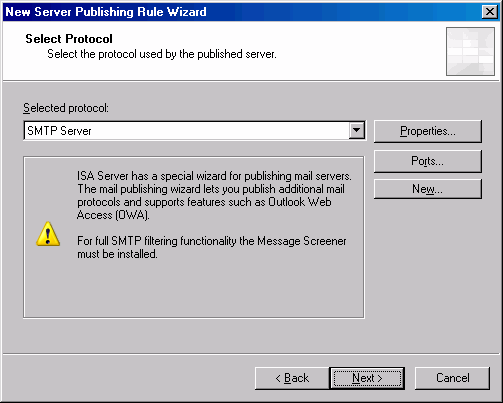Click the Message Screener filtering note
The width and height of the screenshot is (503, 403).
pyautogui.click(x=212, y=247)
